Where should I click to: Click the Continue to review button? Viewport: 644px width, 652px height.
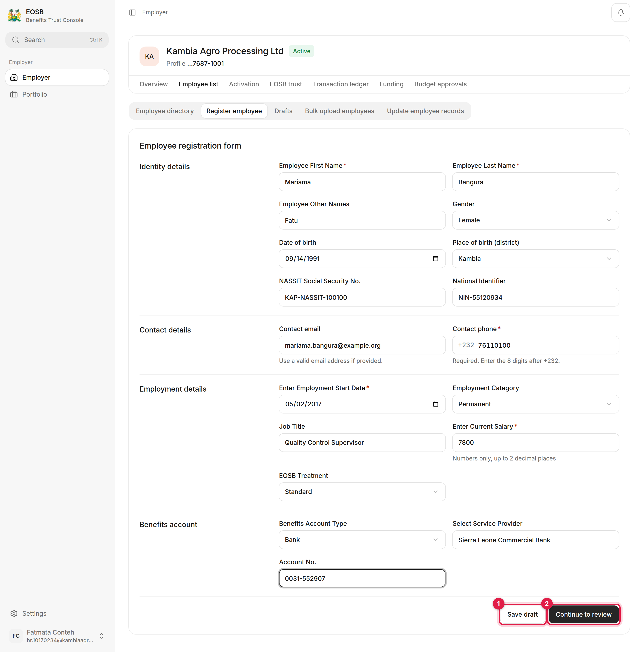pos(583,614)
